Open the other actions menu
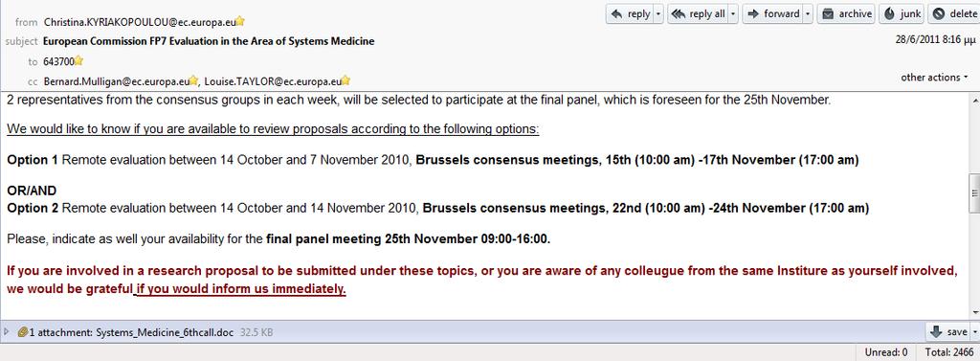This screenshot has height=361, width=980. pos(934,77)
